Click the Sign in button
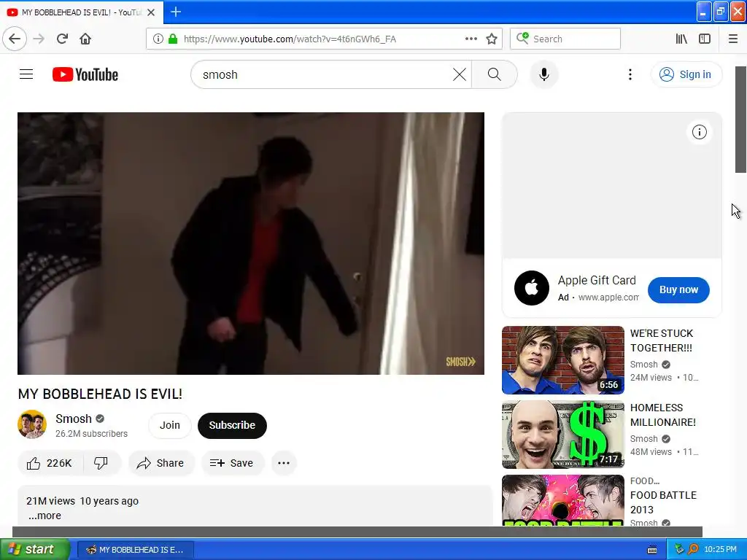 click(x=686, y=74)
